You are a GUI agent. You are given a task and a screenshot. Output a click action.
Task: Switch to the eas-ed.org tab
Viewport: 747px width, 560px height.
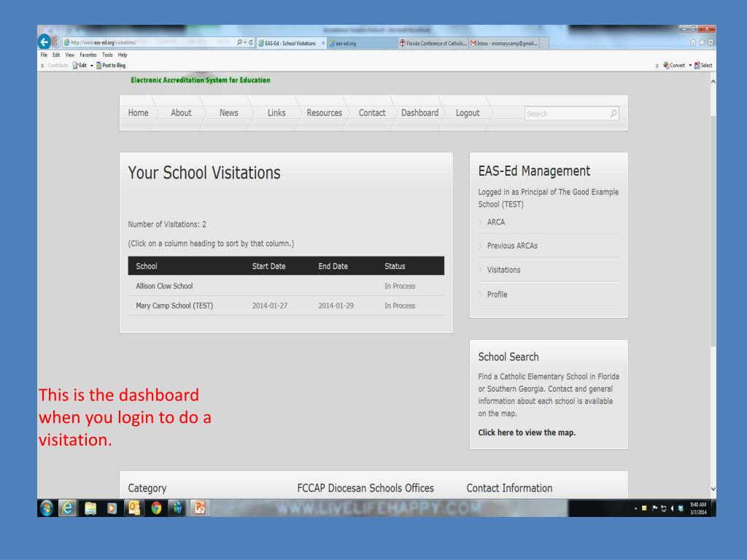pos(362,43)
